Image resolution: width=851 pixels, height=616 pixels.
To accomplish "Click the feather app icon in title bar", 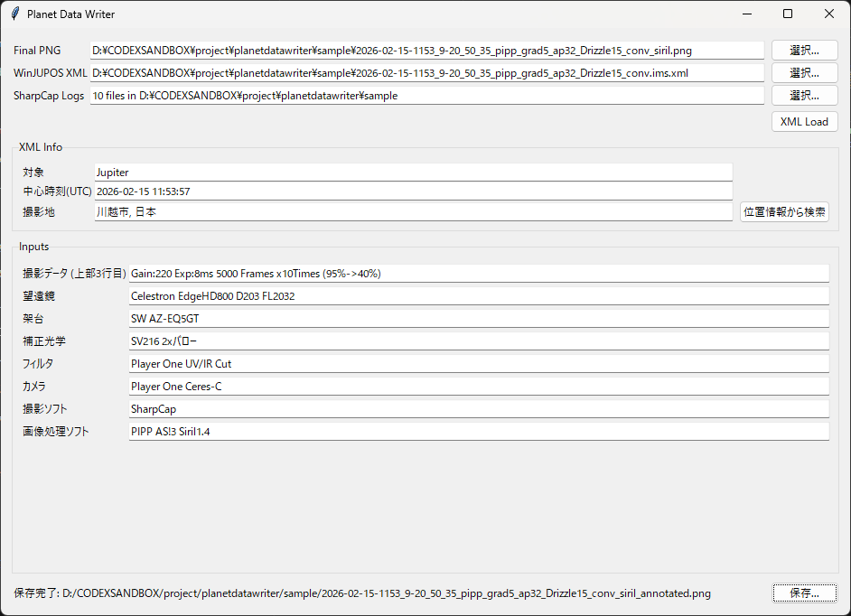I will (15, 14).
